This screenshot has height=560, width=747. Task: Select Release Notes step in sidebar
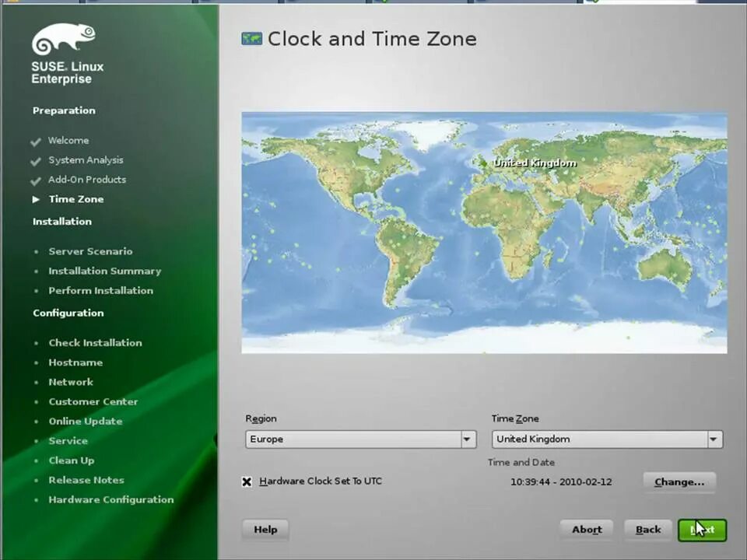[x=86, y=480]
